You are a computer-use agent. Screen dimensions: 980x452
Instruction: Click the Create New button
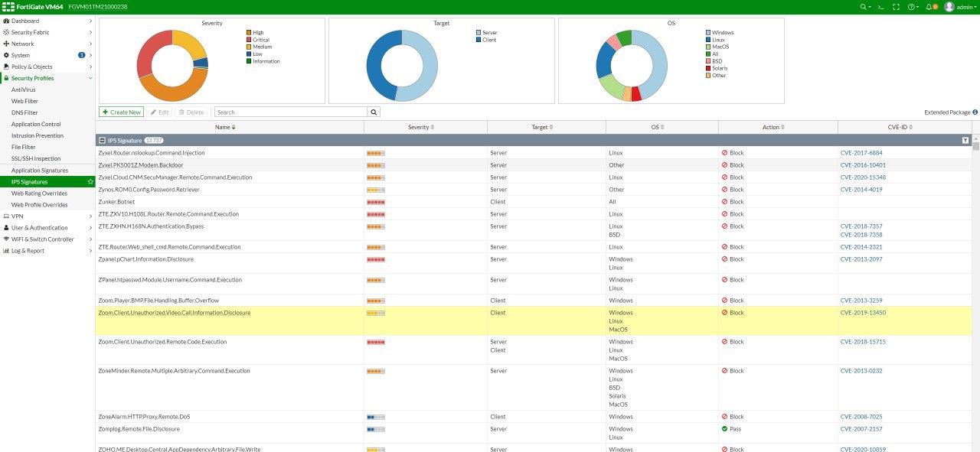tap(121, 112)
